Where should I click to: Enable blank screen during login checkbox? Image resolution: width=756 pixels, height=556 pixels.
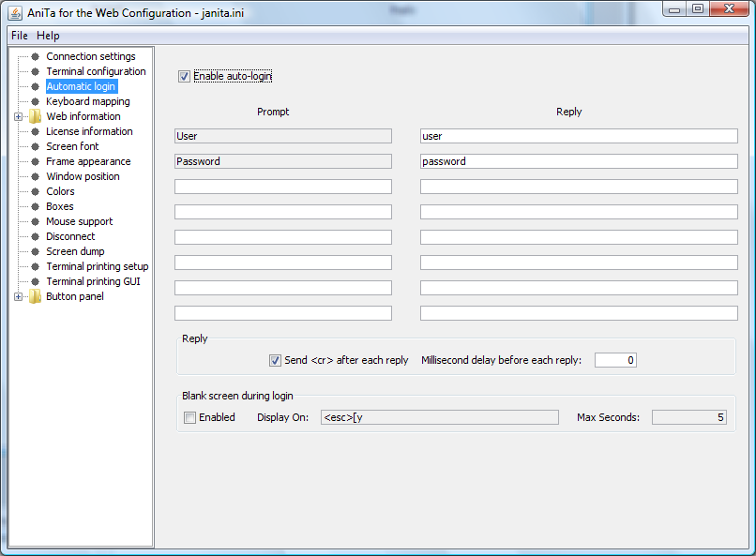(x=190, y=418)
